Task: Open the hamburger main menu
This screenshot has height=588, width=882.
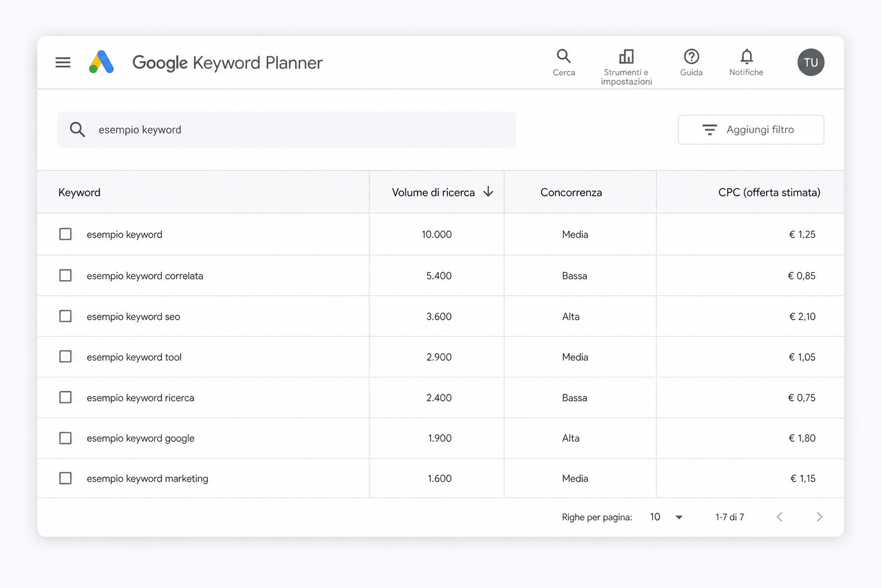Action: 63,62
